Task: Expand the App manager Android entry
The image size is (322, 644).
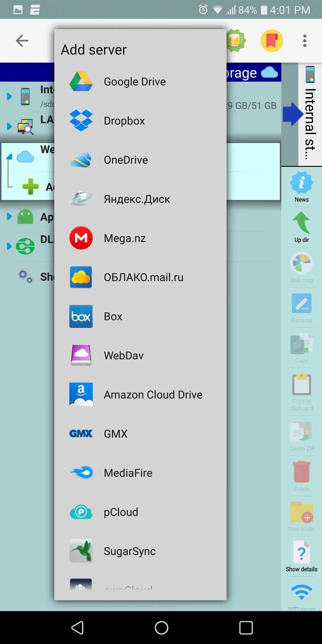Action: (x=9, y=216)
